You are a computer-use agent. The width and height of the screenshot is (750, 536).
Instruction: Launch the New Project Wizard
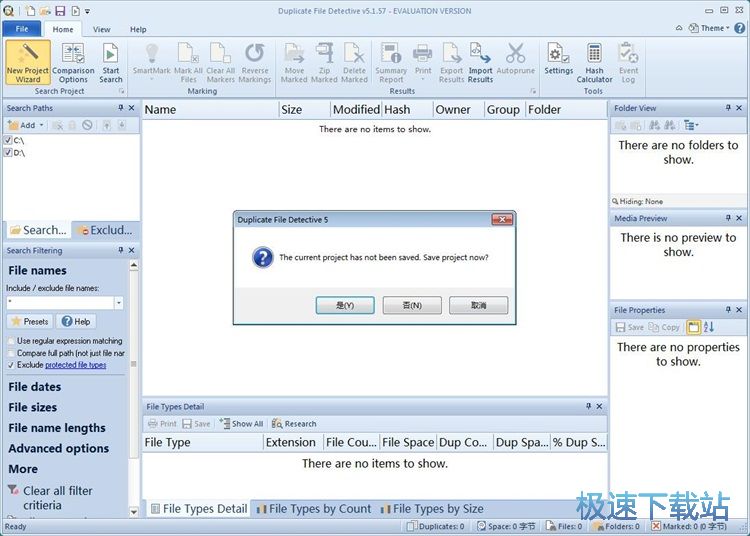pos(28,63)
